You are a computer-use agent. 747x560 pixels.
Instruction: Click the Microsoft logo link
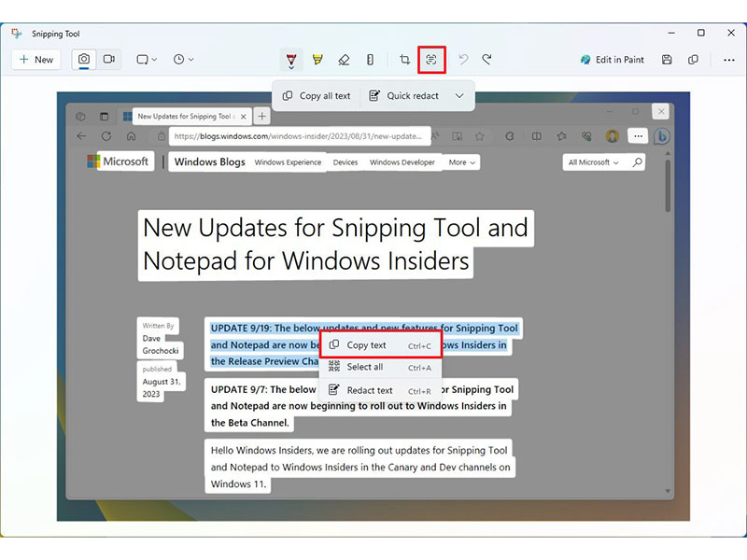click(x=119, y=161)
